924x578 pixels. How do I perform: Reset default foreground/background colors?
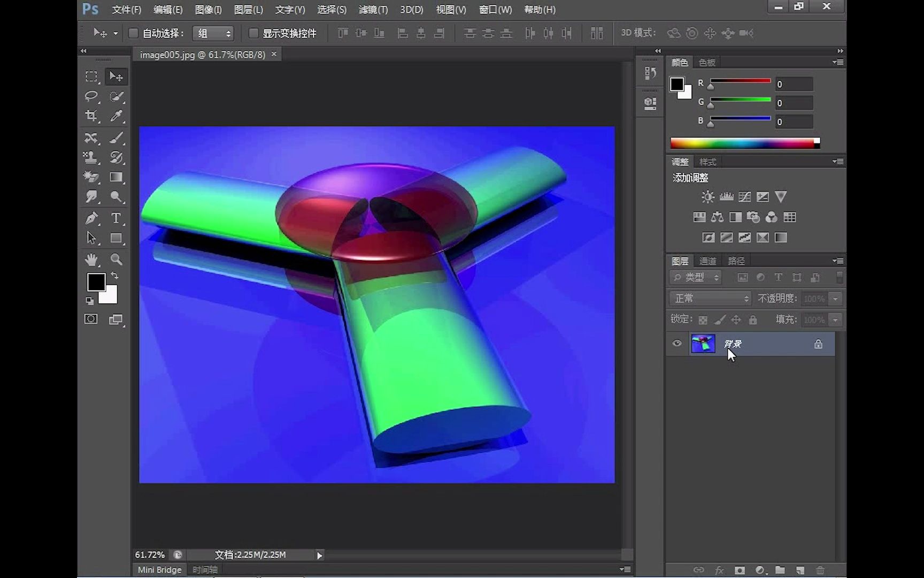pyautogui.click(x=90, y=301)
